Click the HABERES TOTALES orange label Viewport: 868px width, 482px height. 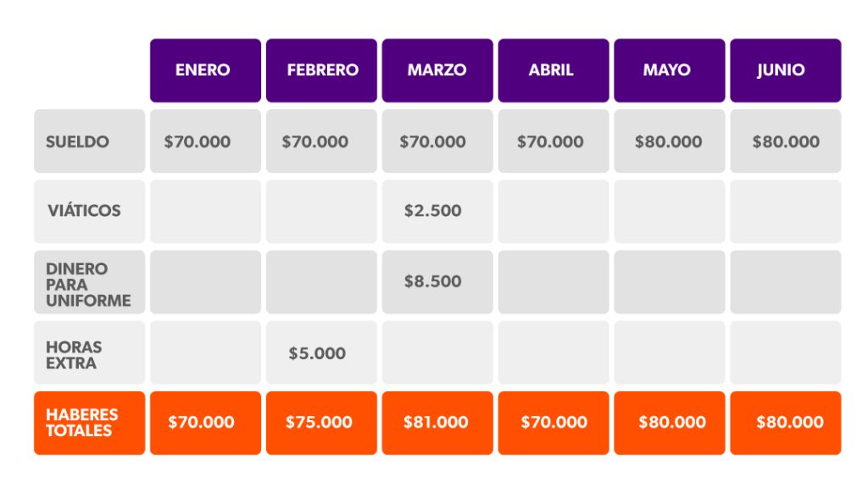pyautogui.click(x=90, y=424)
